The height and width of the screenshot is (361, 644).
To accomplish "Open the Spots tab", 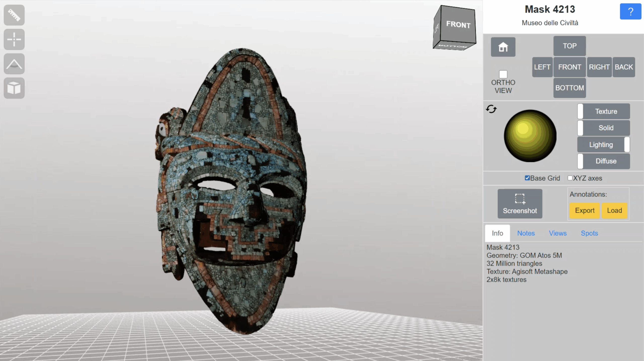I will click(589, 233).
